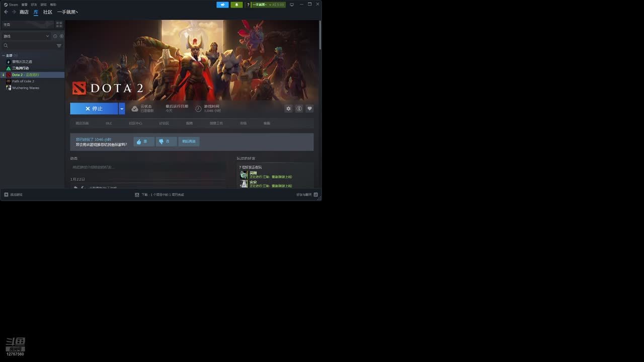The width and height of the screenshot is (644, 362).
Task: Open the library filter options icon
Action: click(x=59, y=46)
